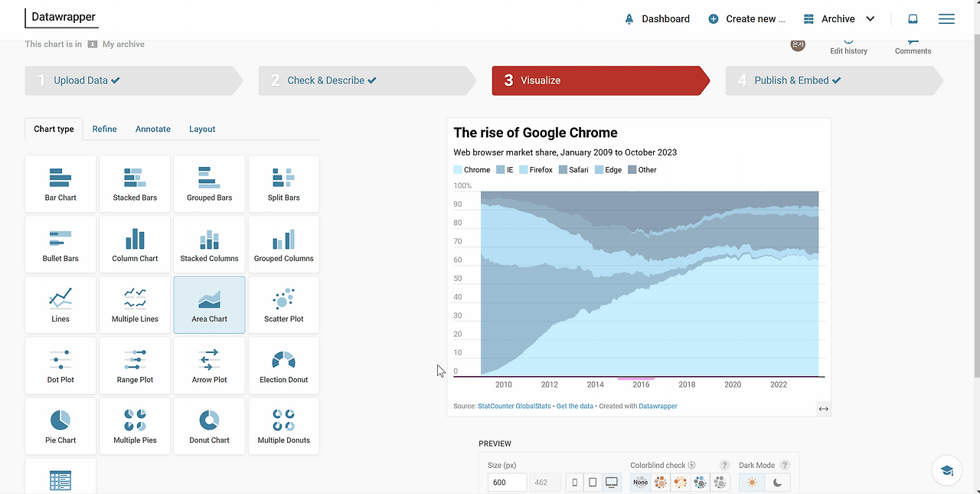
Task: Go to step 1 Upload Data
Action: (x=133, y=80)
